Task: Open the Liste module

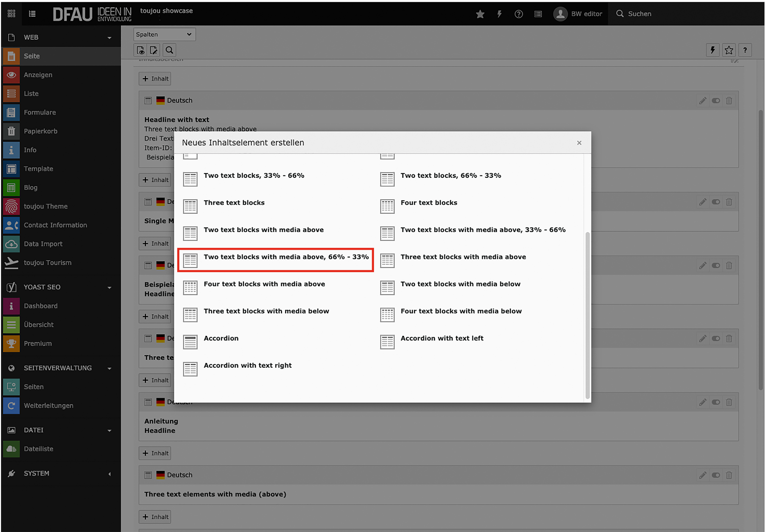Action: pos(61,94)
